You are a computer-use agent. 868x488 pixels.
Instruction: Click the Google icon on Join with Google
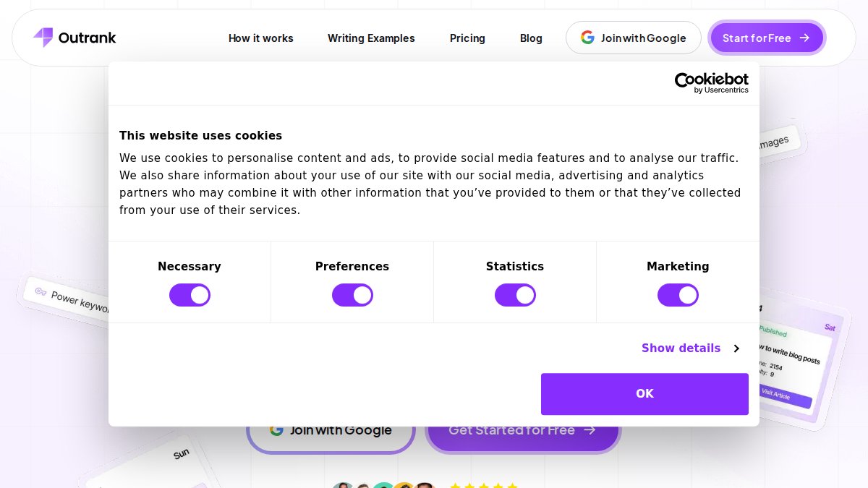tap(587, 37)
